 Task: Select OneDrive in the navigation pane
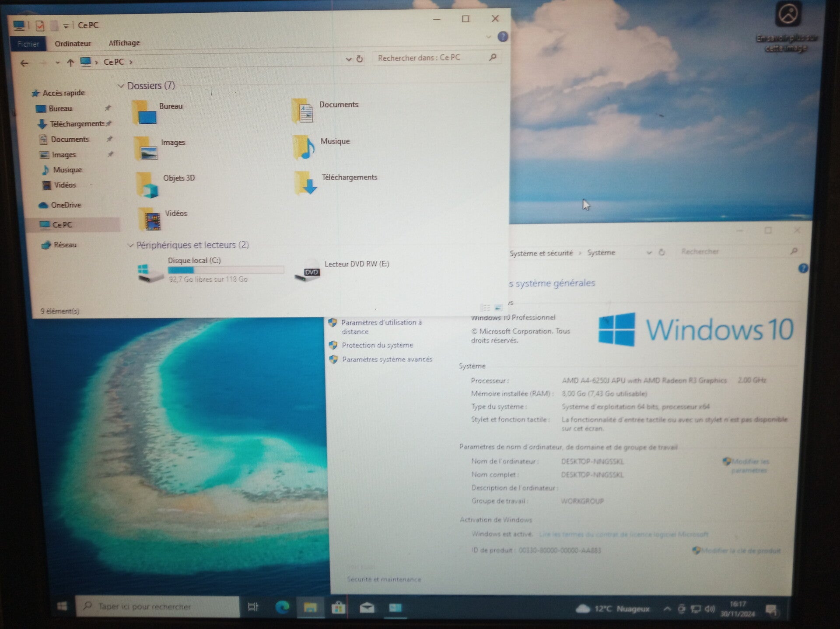66,205
